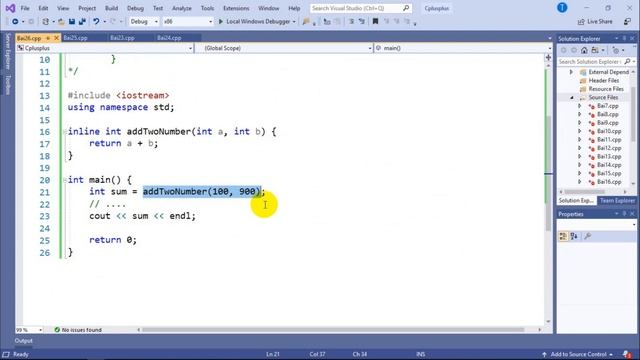Open the Server Explorer side tab
Image resolution: width=640 pixels, height=360 pixels.
coord(8,51)
